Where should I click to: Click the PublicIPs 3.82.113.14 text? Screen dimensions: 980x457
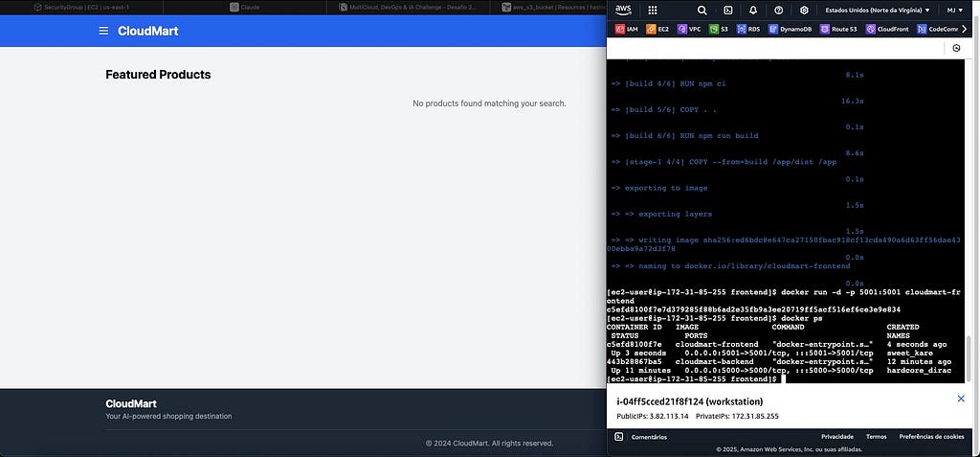(x=652, y=417)
